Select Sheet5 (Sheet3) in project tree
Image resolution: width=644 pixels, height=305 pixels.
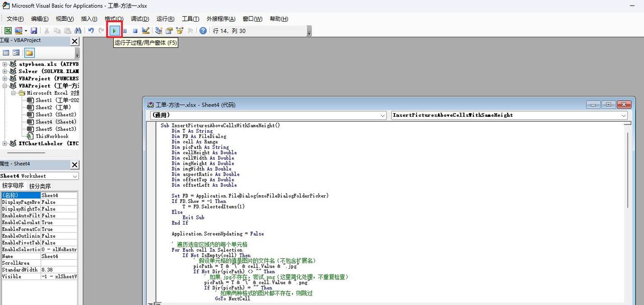point(52,129)
